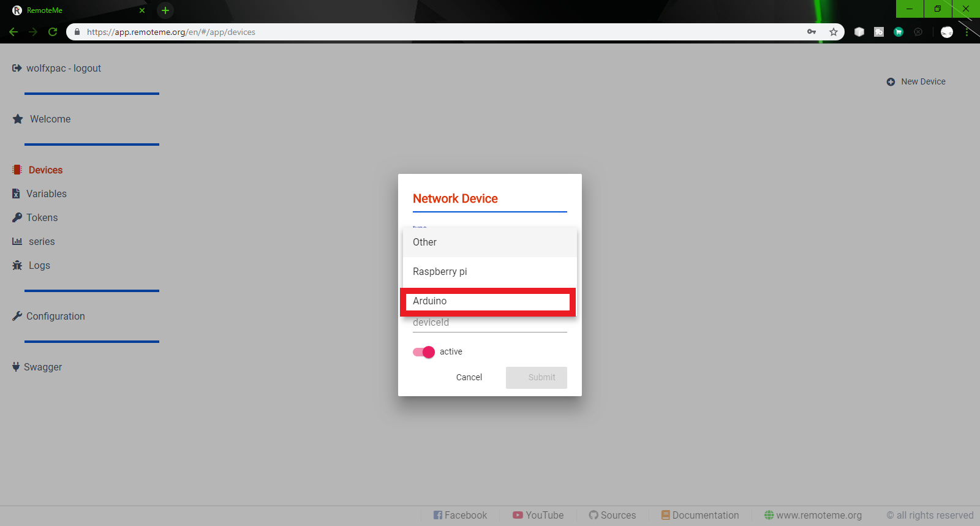Click the Configuration wrench icon
The height and width of the screenshot is (526, 980).
17,316
